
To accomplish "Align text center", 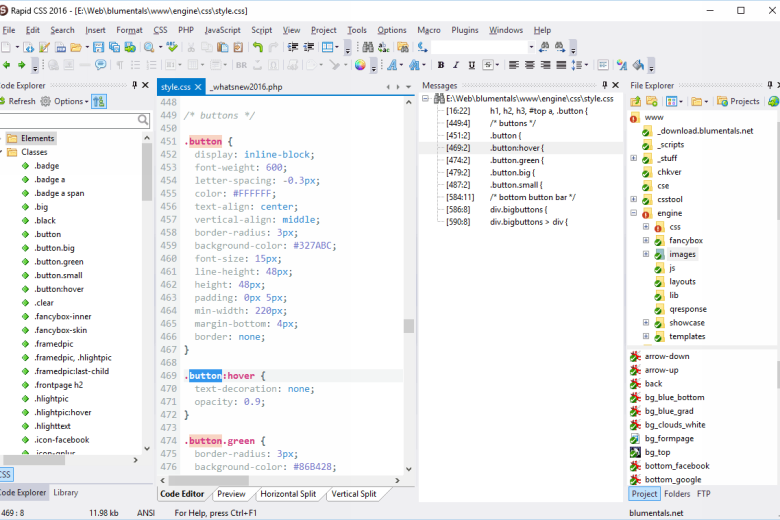I will 530,65.
